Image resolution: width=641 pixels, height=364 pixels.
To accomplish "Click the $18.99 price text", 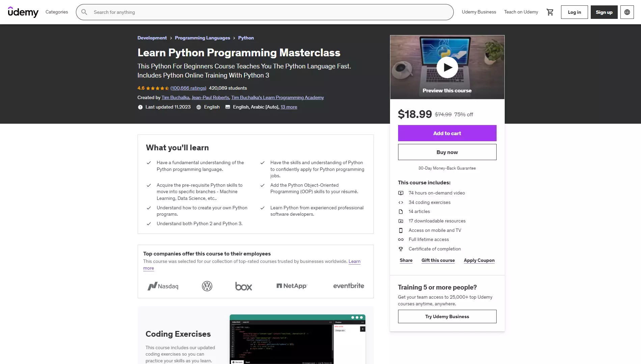I will click(x=415, y=114).
